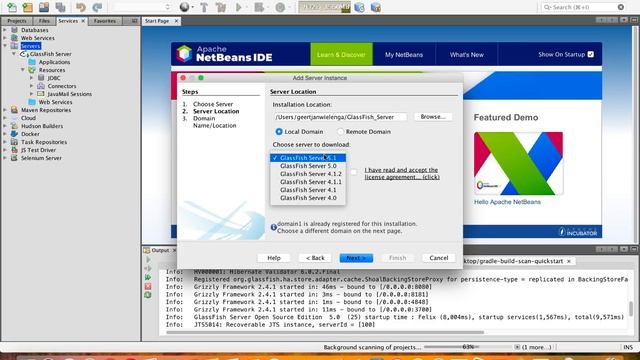Collapse the Resources tree node

(x=23, y=70)
